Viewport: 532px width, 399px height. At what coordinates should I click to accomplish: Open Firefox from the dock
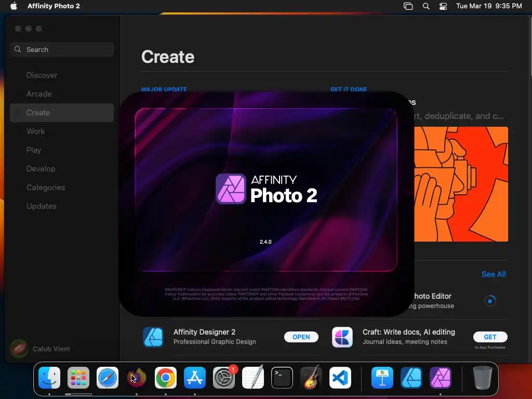click(x=137, y=378)
